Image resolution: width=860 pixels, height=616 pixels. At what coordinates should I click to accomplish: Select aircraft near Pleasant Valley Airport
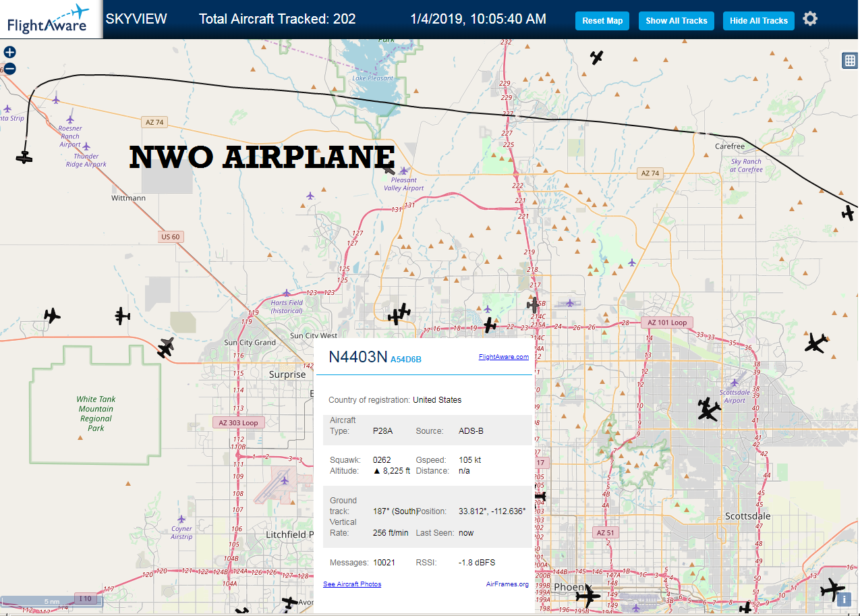pyautogui.click(x=389, y=169)
